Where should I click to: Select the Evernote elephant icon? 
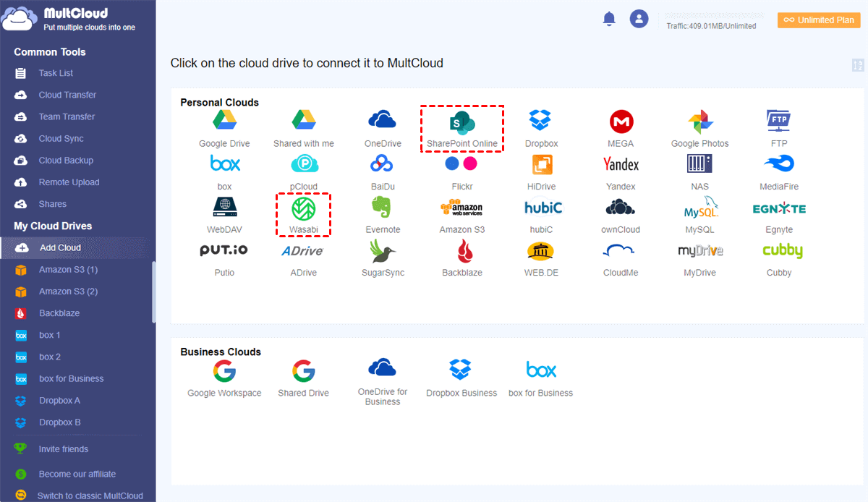(383, 208)
